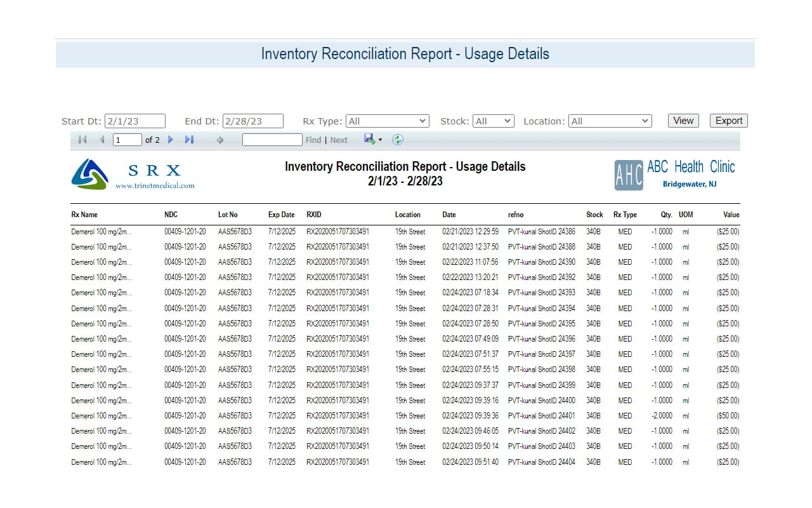Click the Value column header
812x508 pixels.
(x=731, y=215)
